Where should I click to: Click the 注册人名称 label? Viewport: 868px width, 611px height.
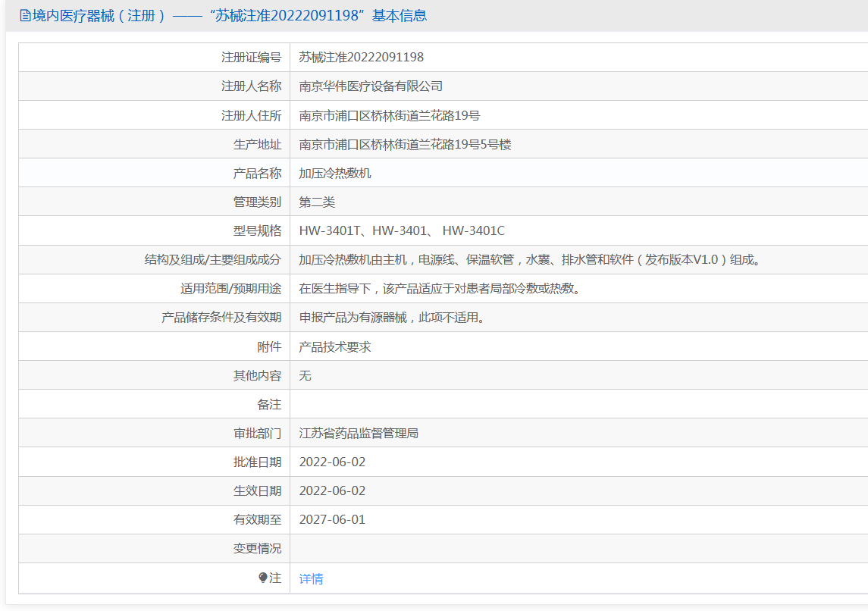coord(252,86)
